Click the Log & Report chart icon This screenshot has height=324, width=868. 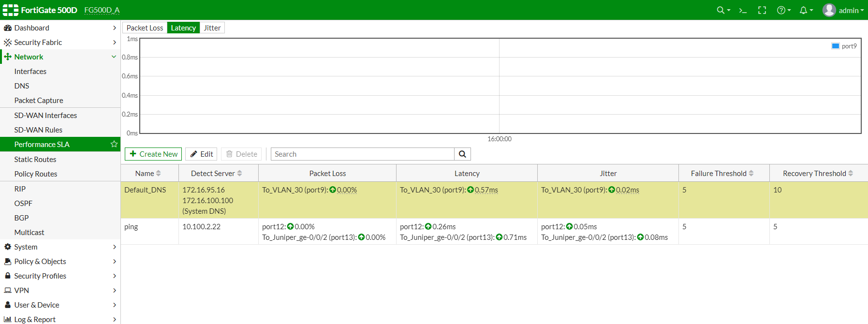click(8, 319)
